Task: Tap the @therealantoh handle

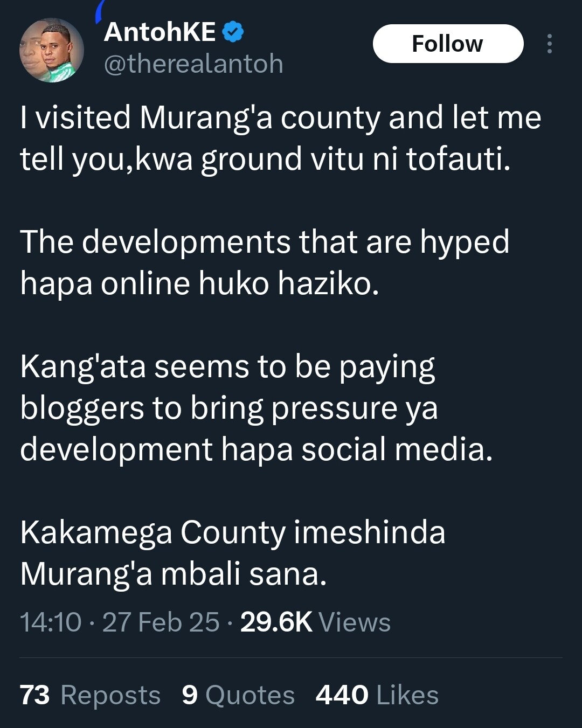Action: (x=193, y=64)
